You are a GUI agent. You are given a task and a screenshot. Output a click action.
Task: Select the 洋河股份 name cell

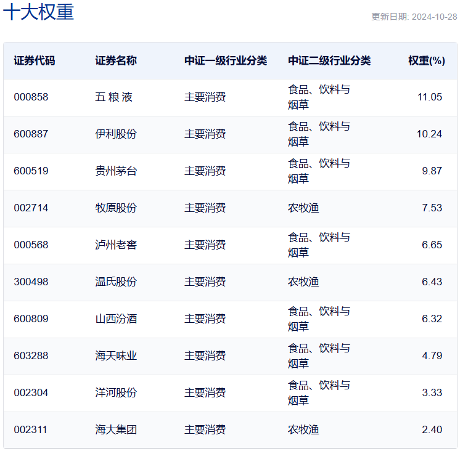tap(116, 392)
